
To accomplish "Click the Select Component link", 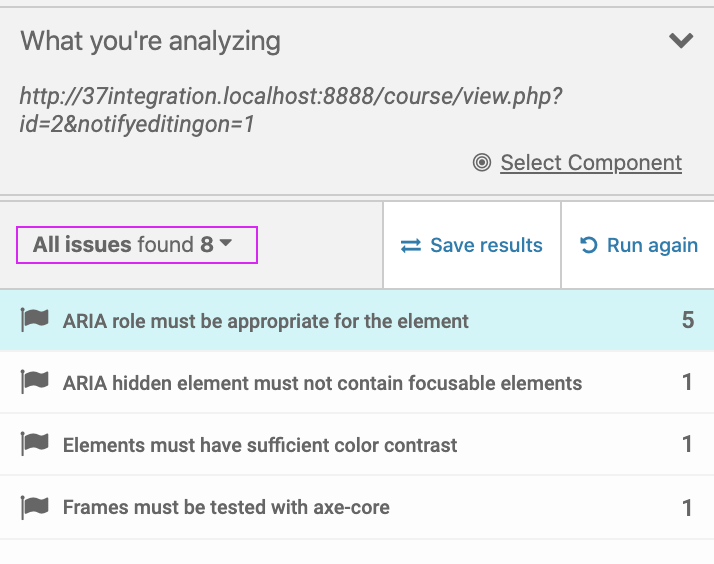I will 591,163.
